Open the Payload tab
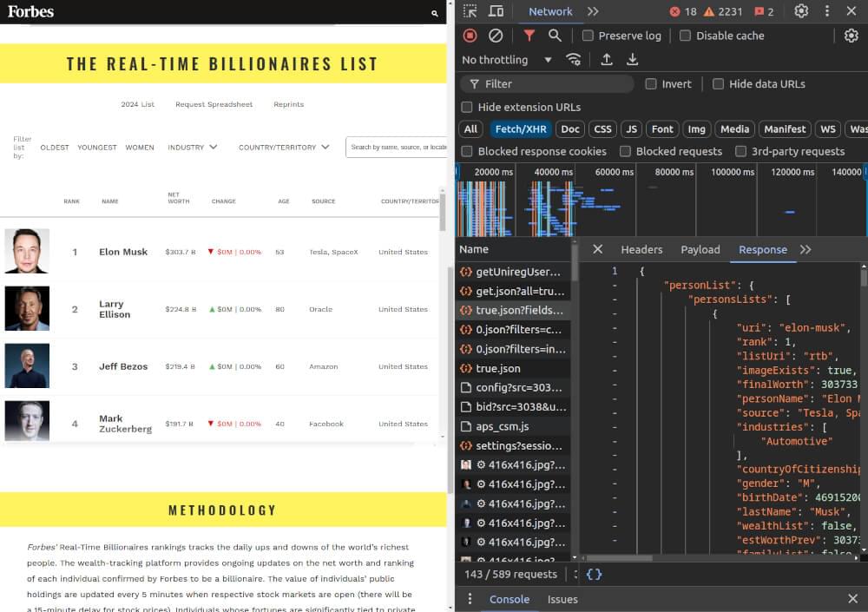The width and height of the screenshot is (868, 612). coord(700,249)
